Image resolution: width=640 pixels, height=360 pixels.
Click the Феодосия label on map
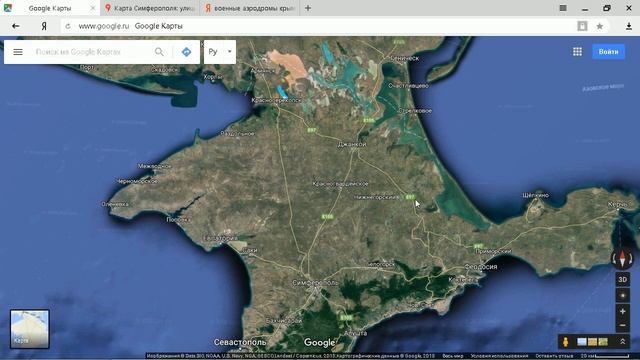click(481, 267)
